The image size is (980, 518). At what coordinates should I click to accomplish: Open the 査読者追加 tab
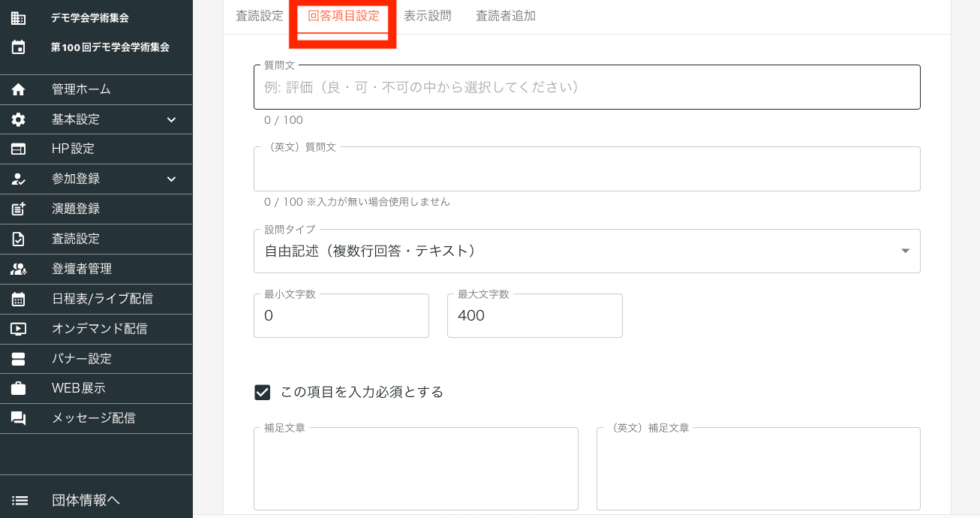[x=506, y=16]
